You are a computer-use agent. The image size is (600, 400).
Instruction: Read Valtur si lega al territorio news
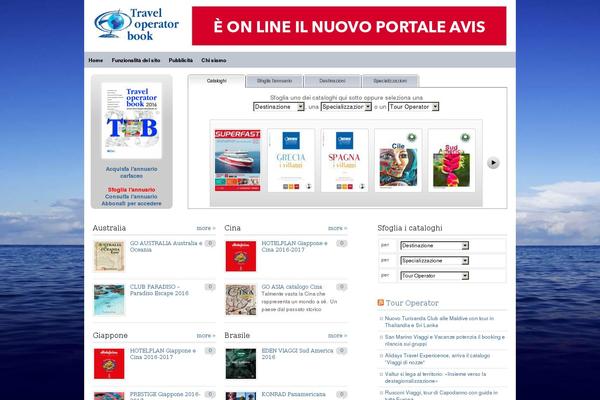click(435, 378)
